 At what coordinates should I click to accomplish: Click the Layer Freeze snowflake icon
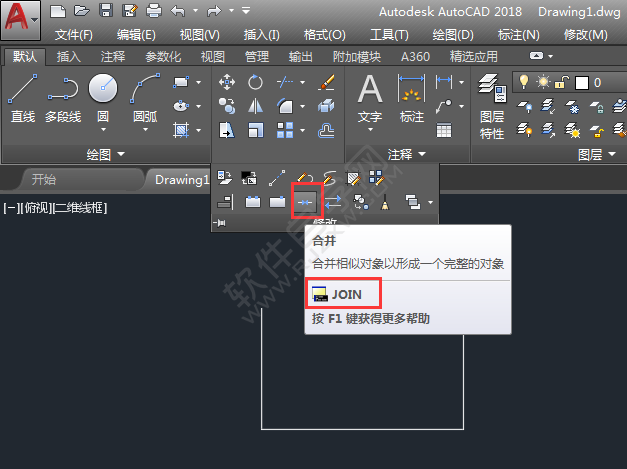coord(573,107)
